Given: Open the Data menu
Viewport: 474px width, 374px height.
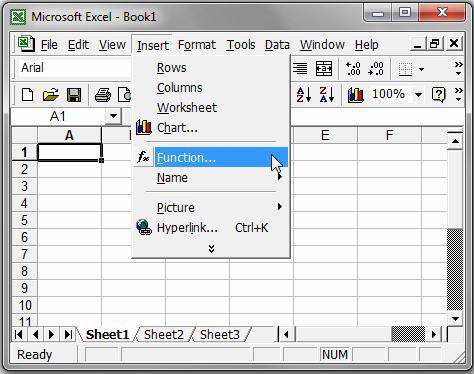Looking at the screenshot, I should [x=277, y=45].
